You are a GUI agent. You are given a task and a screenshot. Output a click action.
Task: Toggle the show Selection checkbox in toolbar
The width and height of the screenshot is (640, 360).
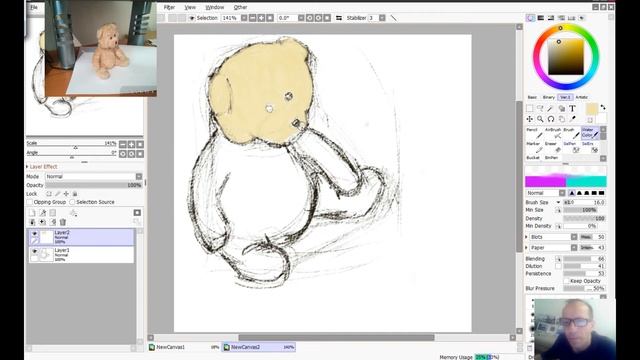point(191,18)
